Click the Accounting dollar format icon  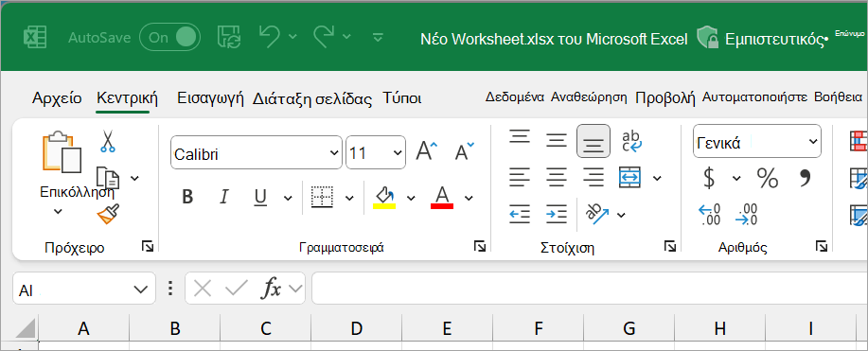[709, 178]
